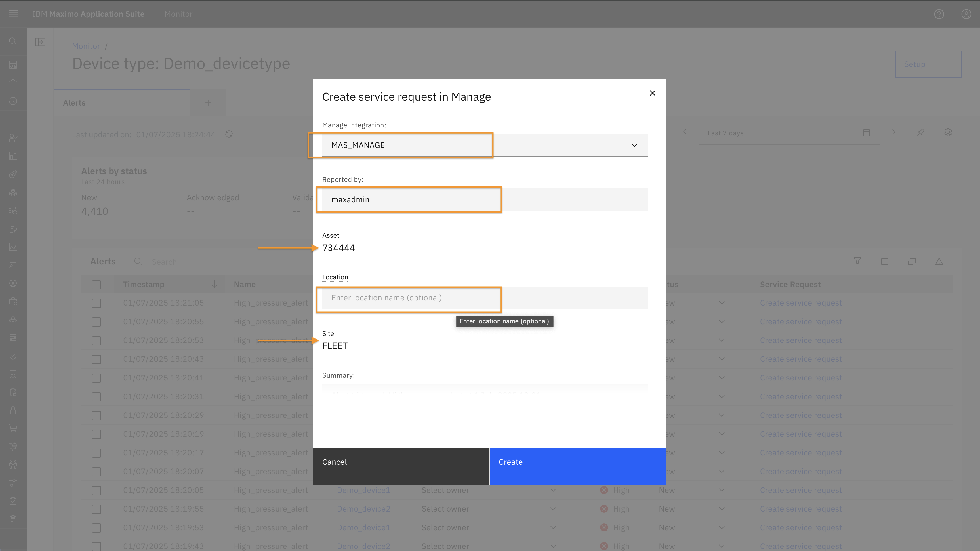Expand status dropdown for 18:20:05 alert
This screenshot has height=551, width=980.
(722, 490)
